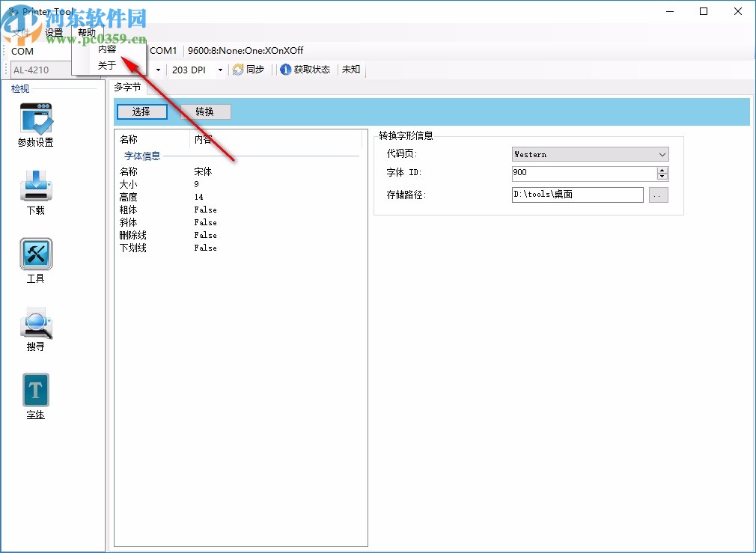Click the 同步 (sync) toolbar icon

(249, 70)
